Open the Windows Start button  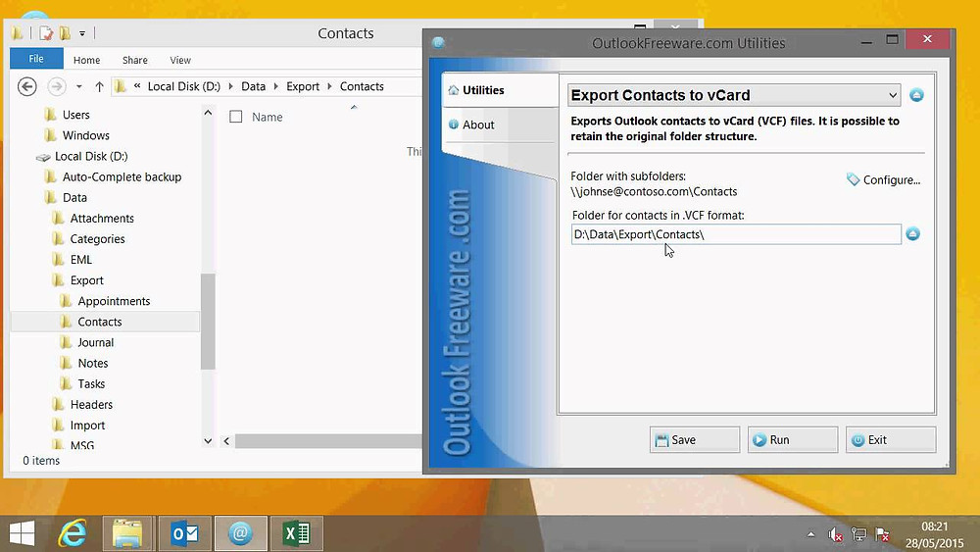click(22, 533)
